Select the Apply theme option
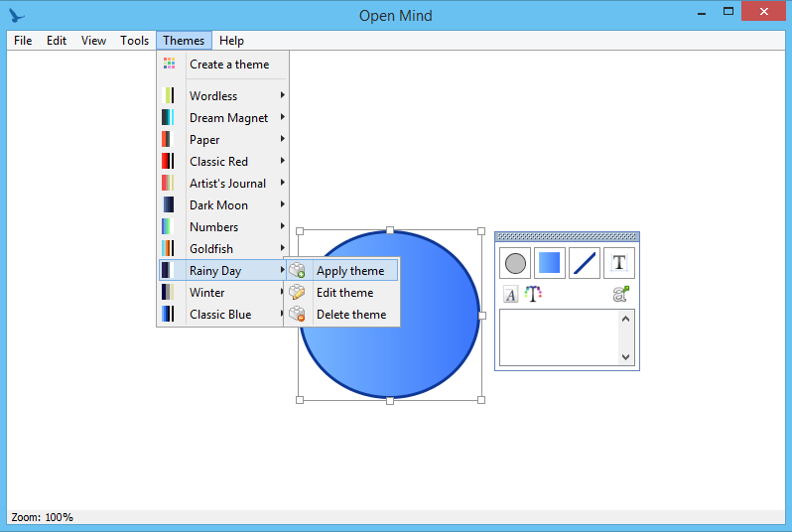The image size is (792, 532). pyautogui.click(x=342, y=271)
